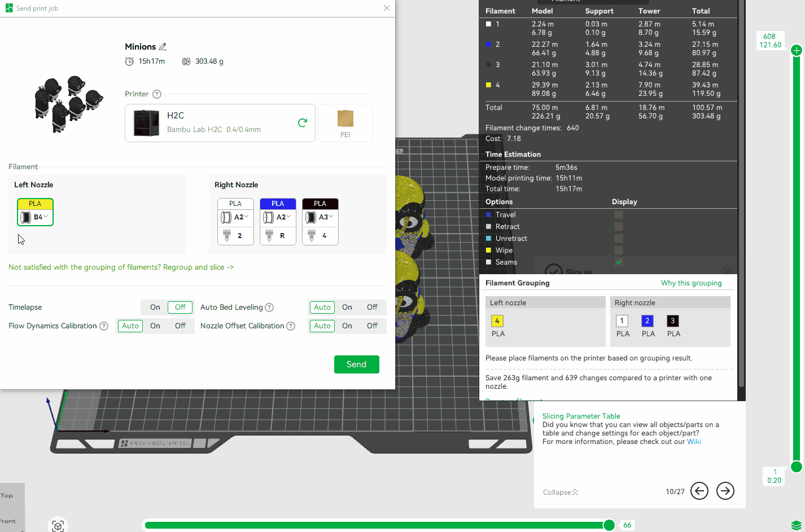The image size is (805, 532).
Task: Select the PEI plate type
Action: [x=345, y=123]
